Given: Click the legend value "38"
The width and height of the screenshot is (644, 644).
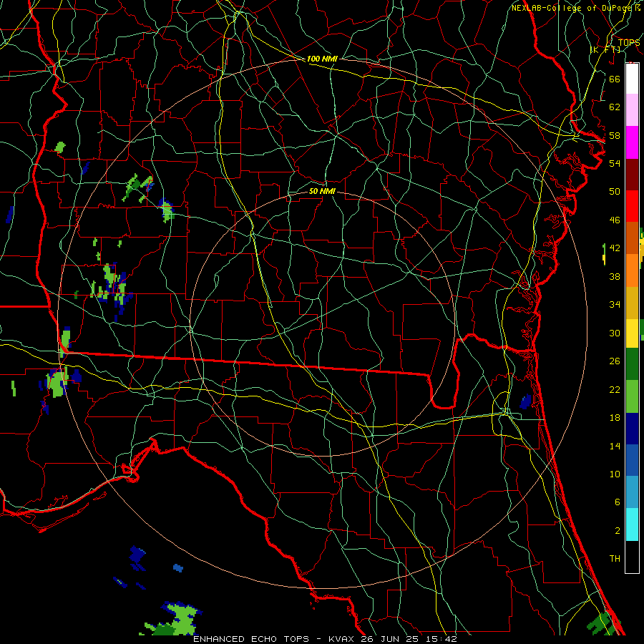Looking at the screenshot, I should [615, 276].
